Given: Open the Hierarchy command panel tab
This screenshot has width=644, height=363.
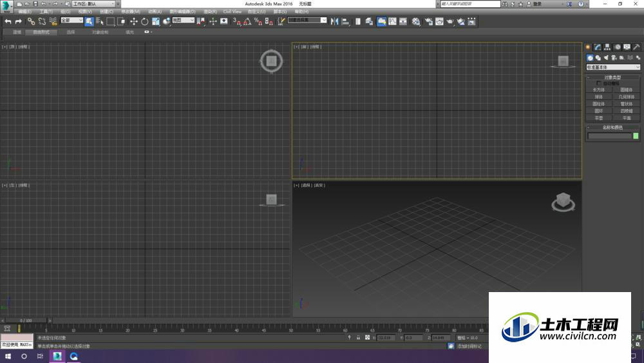Looking at the screenshot, I should tap(607, 47).
